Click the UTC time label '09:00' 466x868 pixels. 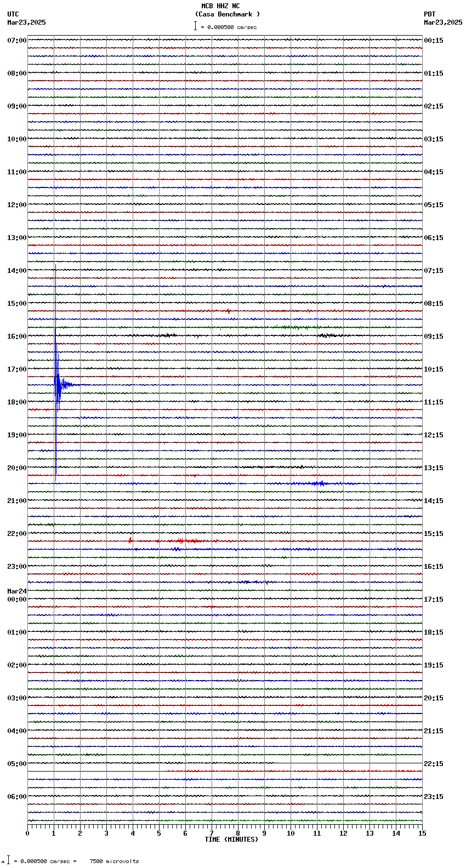pos(17,106)
